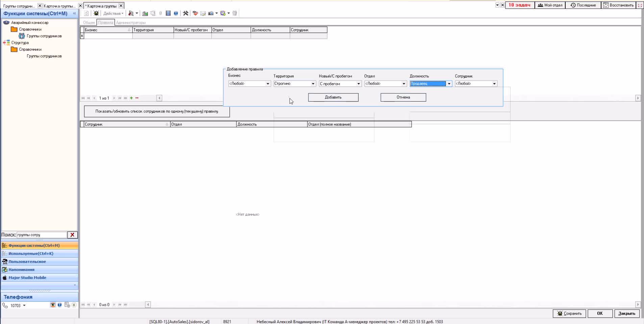The width and height of the screenshot is (644, 324).
Task: Open the Major Studio Mobile section
Action: tap(40, 278)
